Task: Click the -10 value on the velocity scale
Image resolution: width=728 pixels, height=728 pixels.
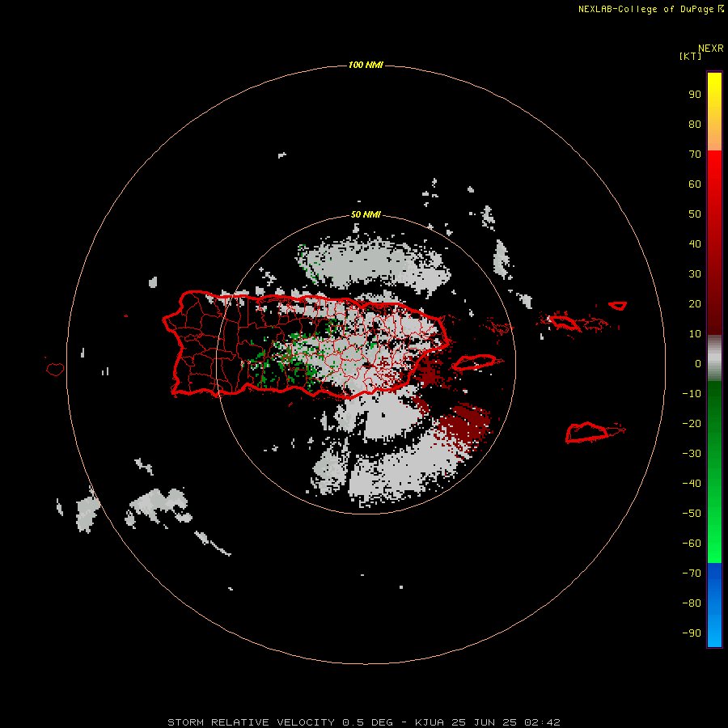Action: click(x=692, y=394)
